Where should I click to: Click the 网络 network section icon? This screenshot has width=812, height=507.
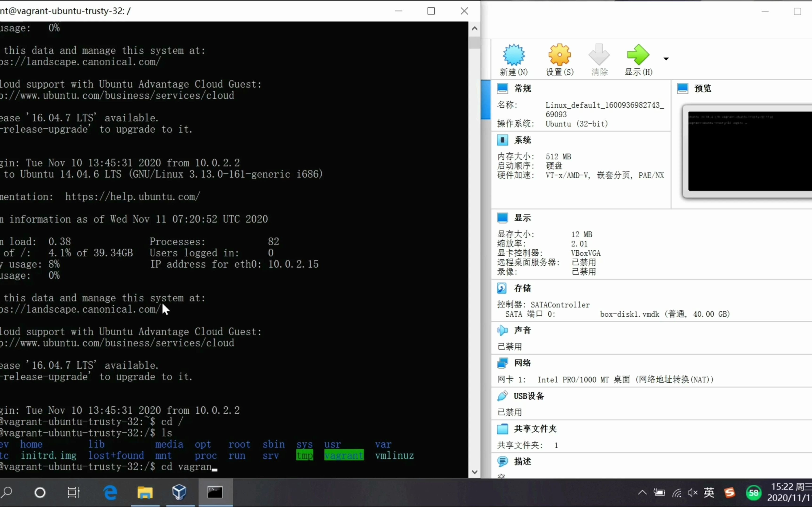click(x=502, y=363)
